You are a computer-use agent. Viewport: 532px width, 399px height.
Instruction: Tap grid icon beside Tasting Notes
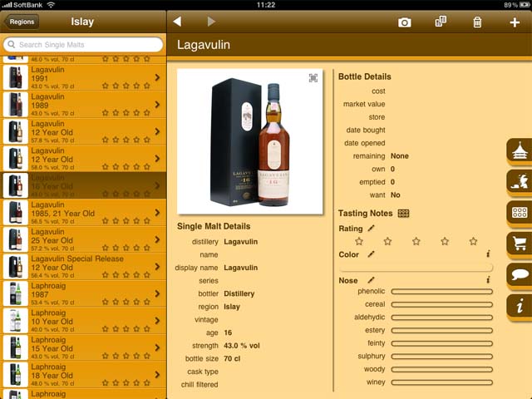tap(403, 214)
